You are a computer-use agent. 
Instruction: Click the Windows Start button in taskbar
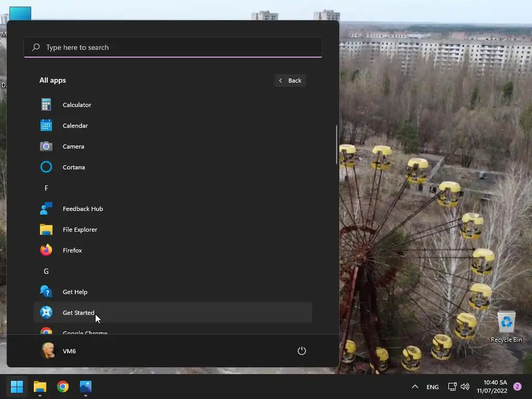(x=17, y=387)
